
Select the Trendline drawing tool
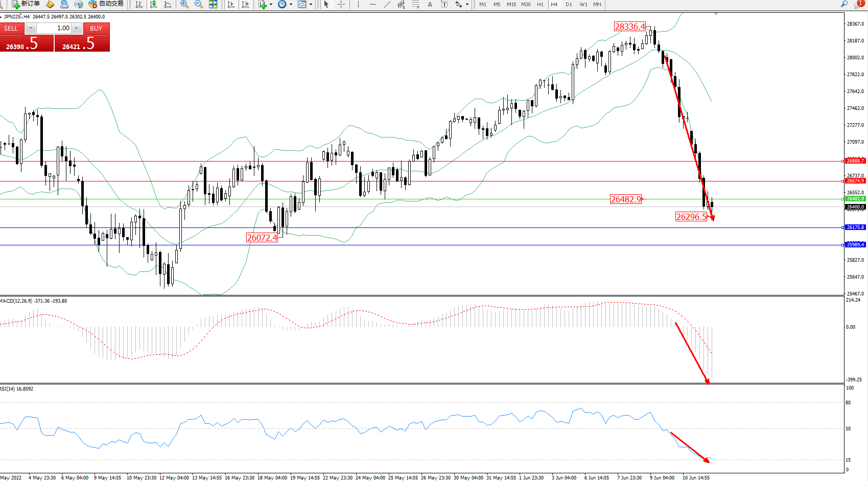(387, 4)
